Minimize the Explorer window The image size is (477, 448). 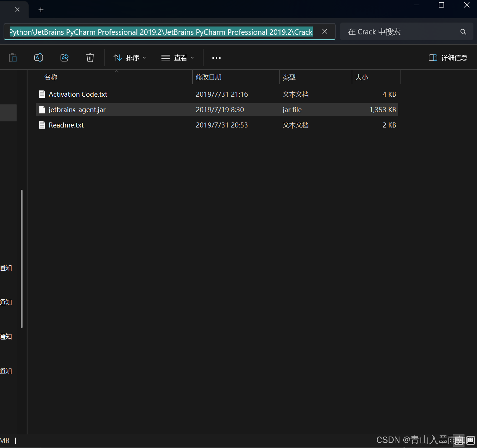tap(417, 5)
